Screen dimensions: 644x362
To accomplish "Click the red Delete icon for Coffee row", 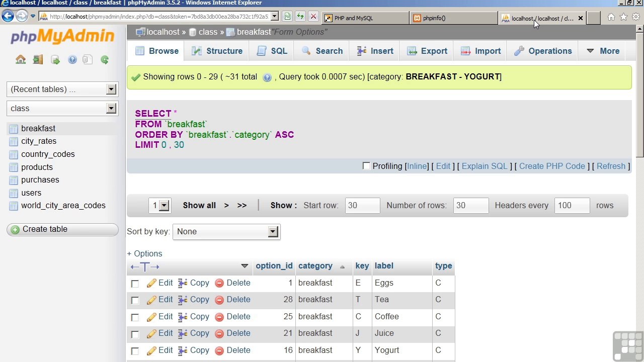I will (x=219, y=317).
